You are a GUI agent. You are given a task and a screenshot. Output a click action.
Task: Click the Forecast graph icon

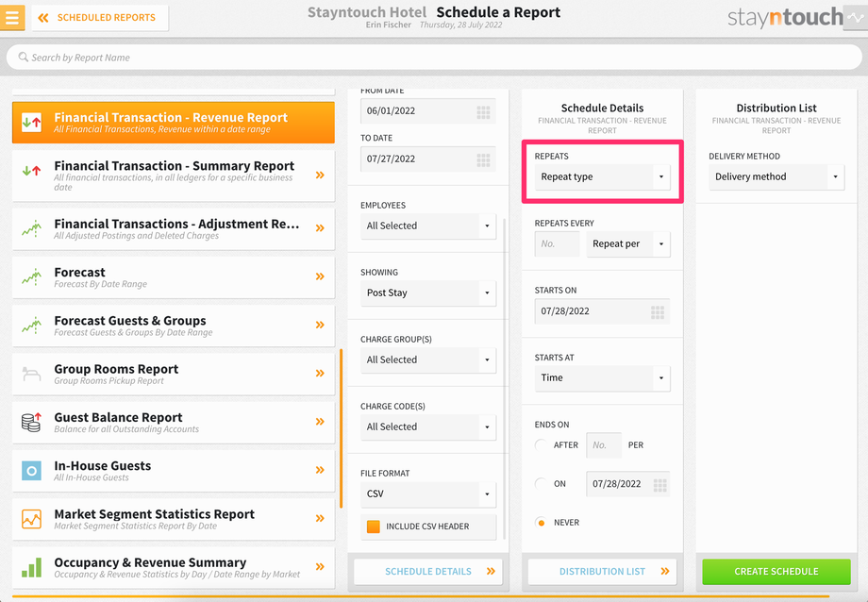[x=31, y=276]
